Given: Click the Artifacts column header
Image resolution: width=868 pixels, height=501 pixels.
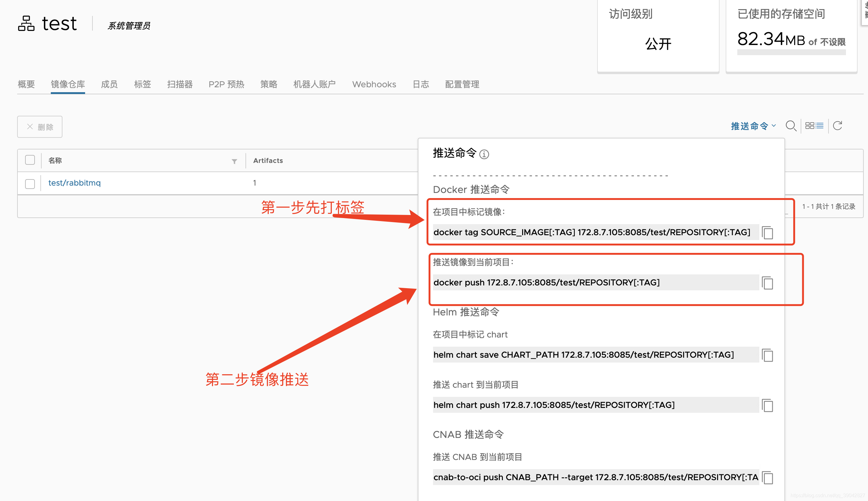Looking at the screenshot, I should pos(268,160).
